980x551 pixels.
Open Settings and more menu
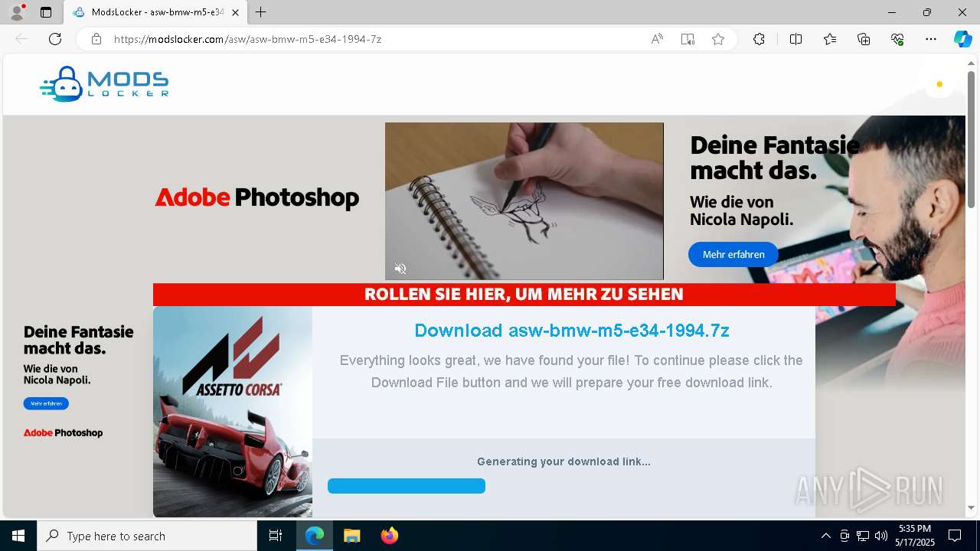click(931, 39)
